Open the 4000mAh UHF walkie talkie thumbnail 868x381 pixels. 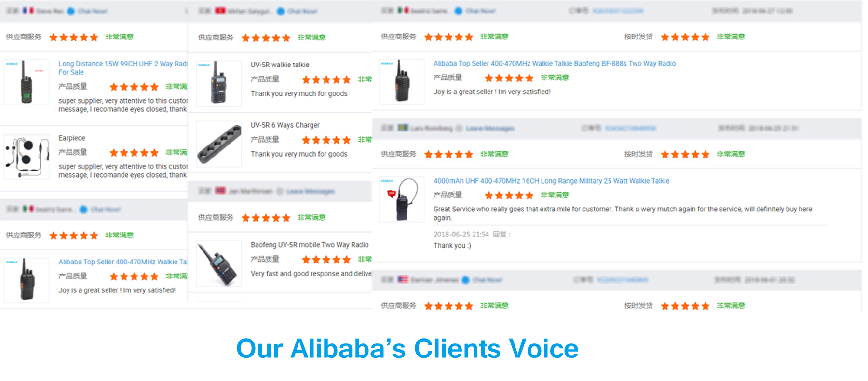(401, 199)
